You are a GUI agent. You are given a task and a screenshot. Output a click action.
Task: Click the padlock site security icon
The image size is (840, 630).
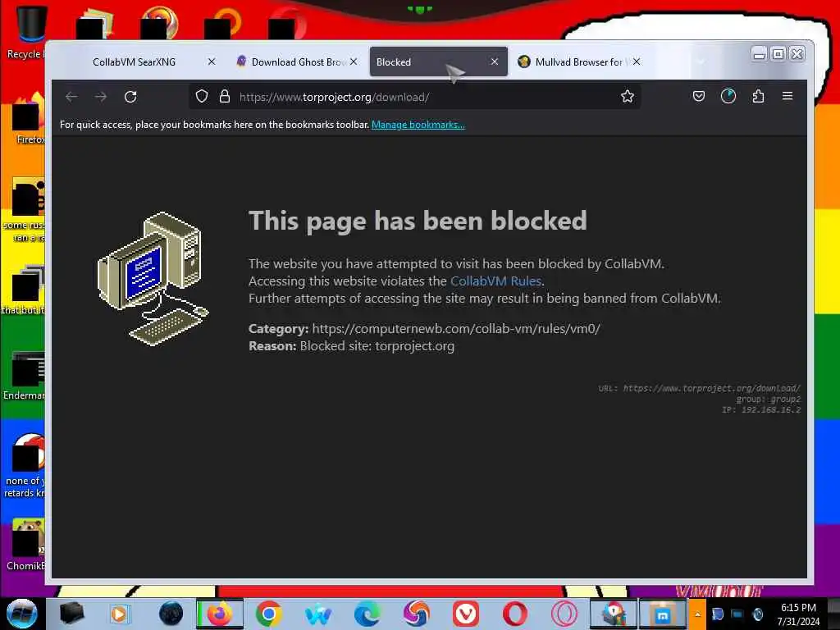click(x=225, y=97)
